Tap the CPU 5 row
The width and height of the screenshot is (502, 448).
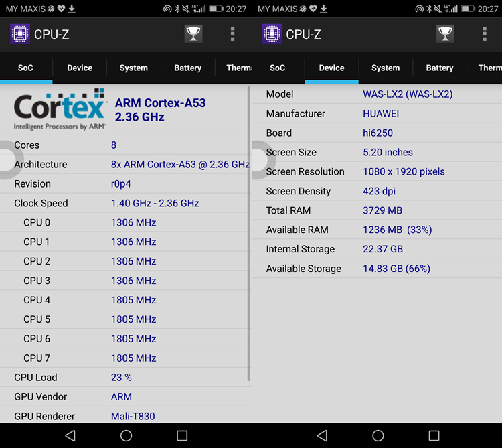(126, 319)
